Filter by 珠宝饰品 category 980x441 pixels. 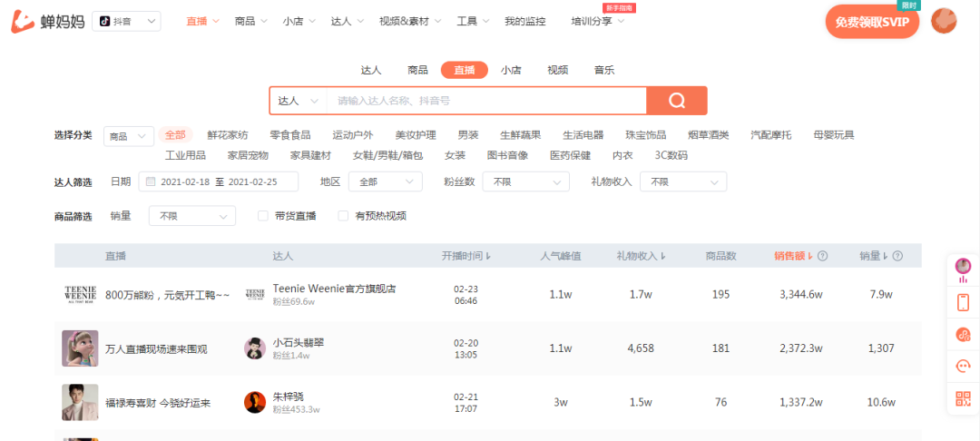pos(646,135)
